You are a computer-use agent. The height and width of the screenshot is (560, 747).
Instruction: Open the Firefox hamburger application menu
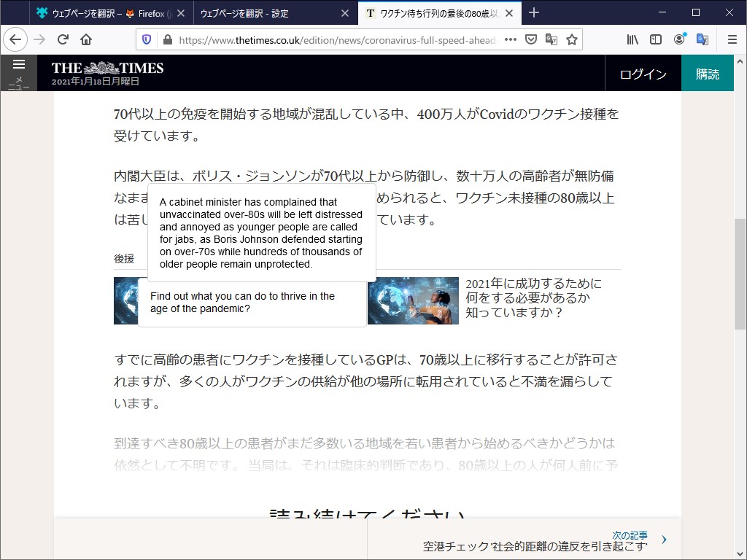click(731, 39)
